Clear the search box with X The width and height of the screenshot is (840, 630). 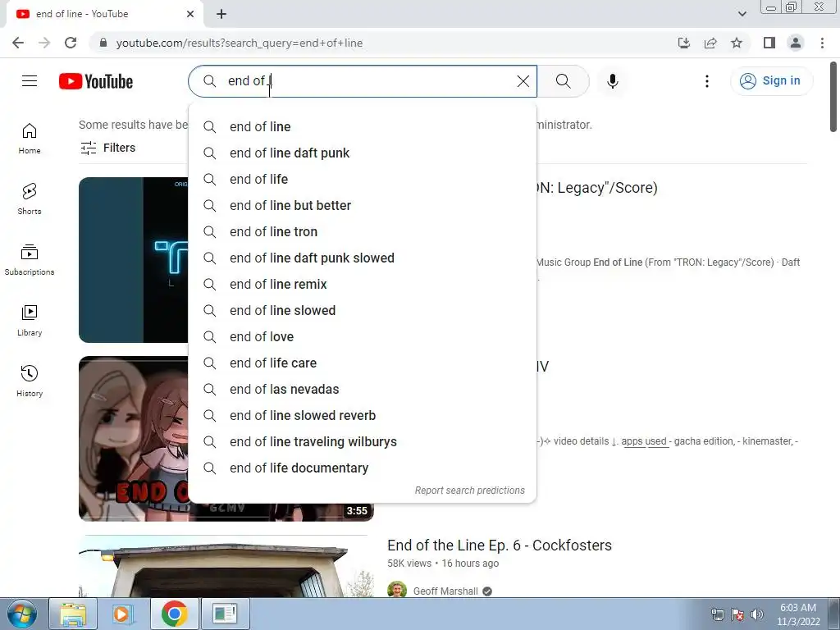tap(523, 81)
